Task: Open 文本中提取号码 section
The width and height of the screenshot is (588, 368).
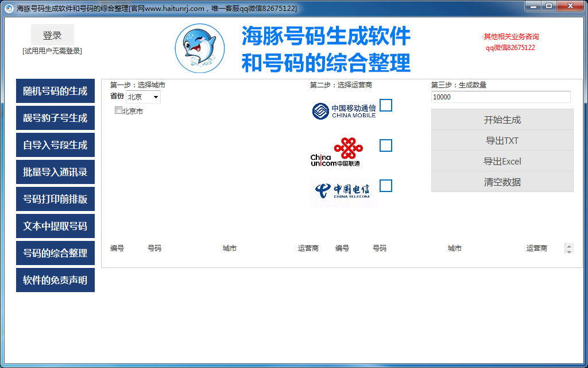Action: (x=55, y=226)
